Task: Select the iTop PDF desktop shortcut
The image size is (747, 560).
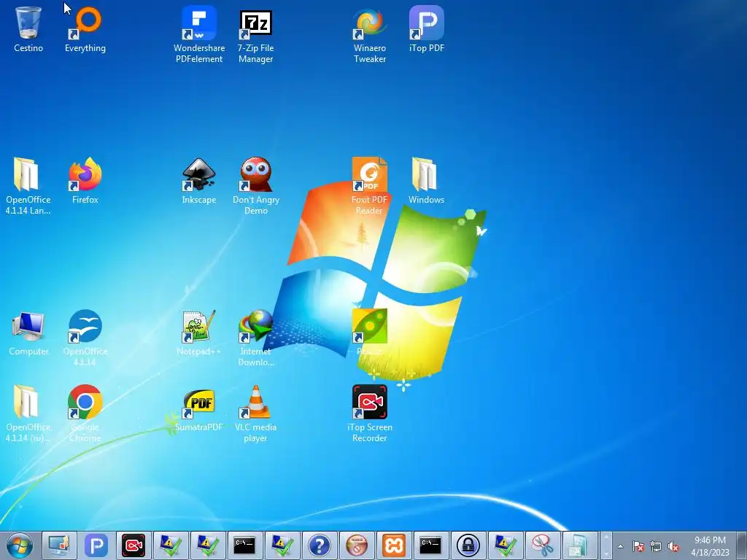Action: pos(426,29)
